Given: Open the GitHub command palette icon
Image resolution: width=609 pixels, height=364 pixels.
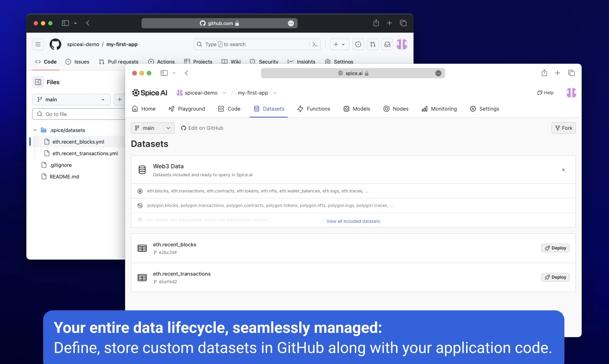Looking at the screenshot, I should (315, 45).
